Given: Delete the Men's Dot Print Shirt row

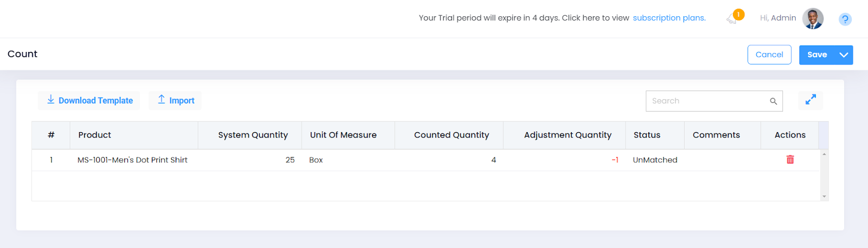Looking at the screenshot, I should 790,160.
